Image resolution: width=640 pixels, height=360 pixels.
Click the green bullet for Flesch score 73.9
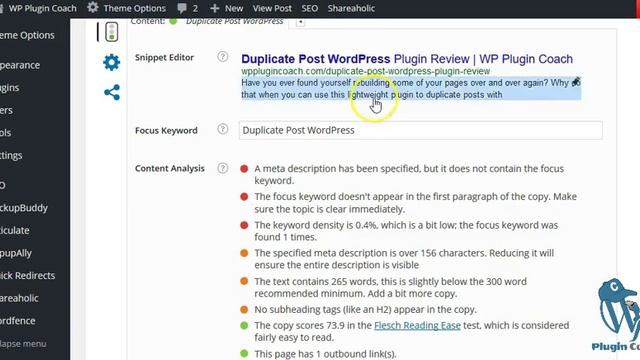(244, 325)
